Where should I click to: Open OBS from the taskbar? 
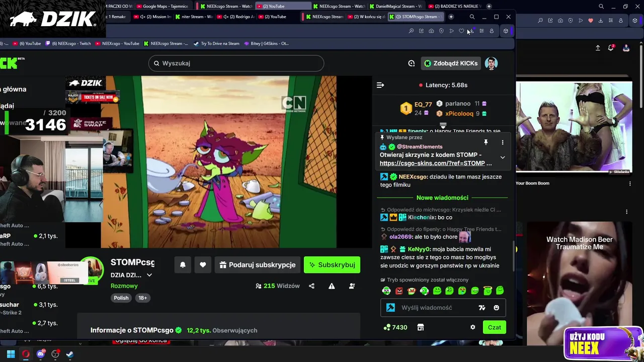55,354
